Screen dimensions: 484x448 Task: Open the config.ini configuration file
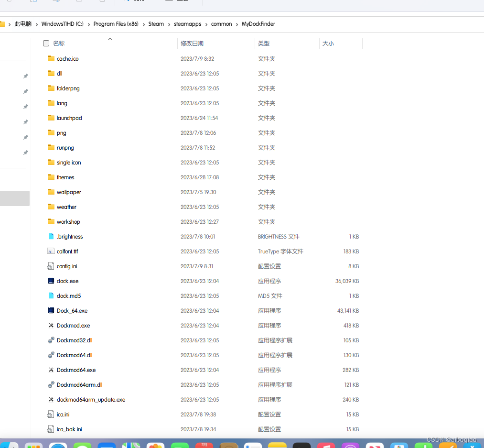click(67, 266)
